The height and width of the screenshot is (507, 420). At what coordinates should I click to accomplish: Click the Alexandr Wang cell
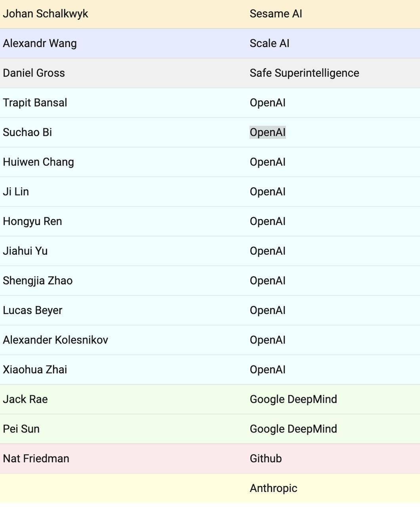40,44
